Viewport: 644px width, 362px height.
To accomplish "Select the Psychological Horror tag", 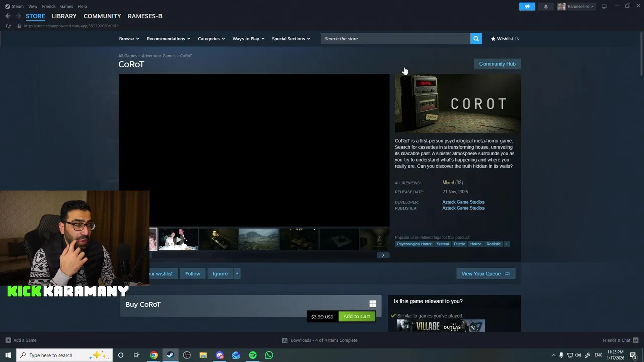I will tap(414, 244).
